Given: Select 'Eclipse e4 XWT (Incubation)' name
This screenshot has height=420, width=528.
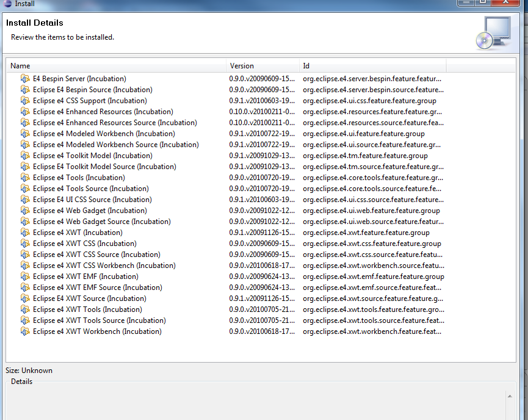Looking at the screenshot, I should pos(78,233).
